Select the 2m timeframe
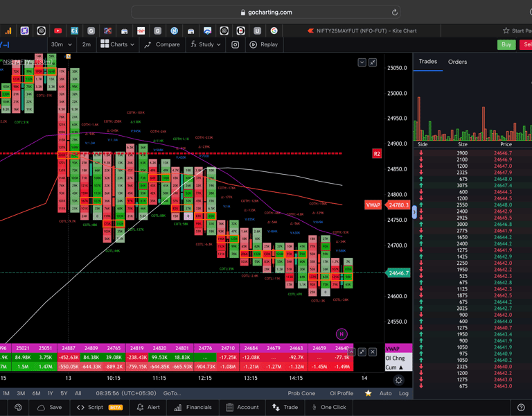This screenshot has width=532, height=416. (86, 44)
